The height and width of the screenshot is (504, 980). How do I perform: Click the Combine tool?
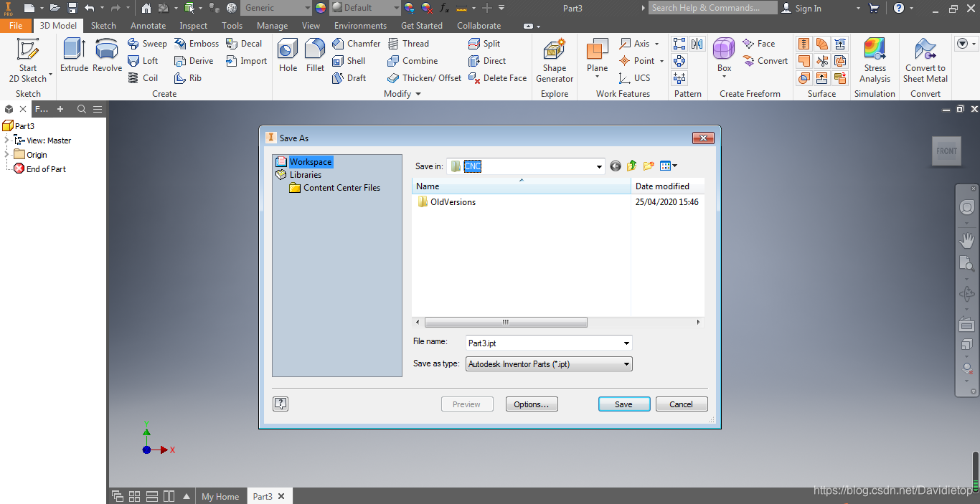413,61
